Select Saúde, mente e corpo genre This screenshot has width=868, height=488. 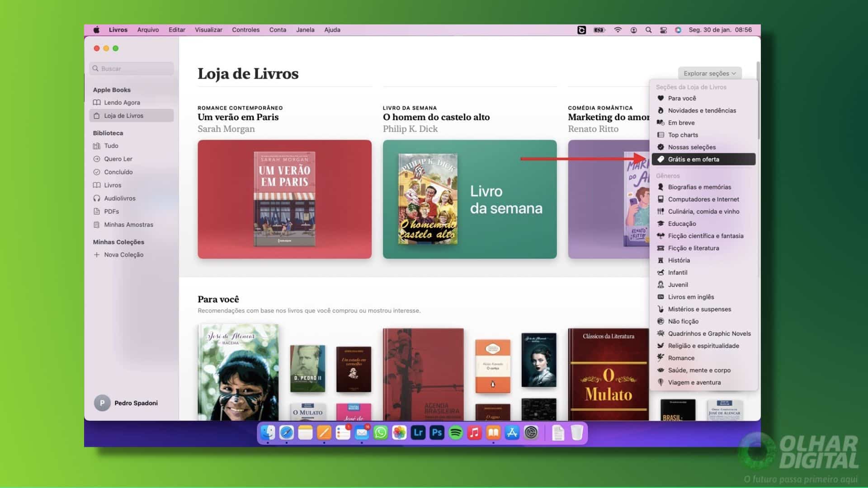tap(703, 370)
